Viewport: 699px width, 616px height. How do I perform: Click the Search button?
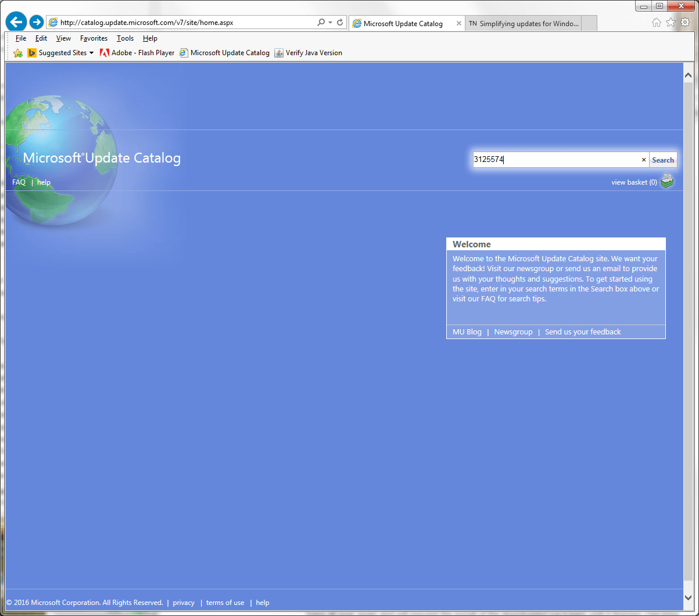pos(663,160)
